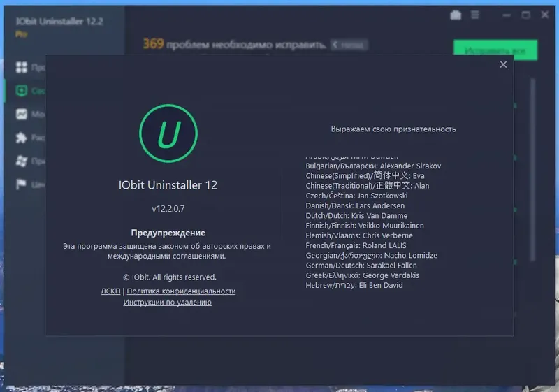Screen dimensions: 559x392
Task: Open Политика конфиденциальности link
Action: (x=181, y=291)
